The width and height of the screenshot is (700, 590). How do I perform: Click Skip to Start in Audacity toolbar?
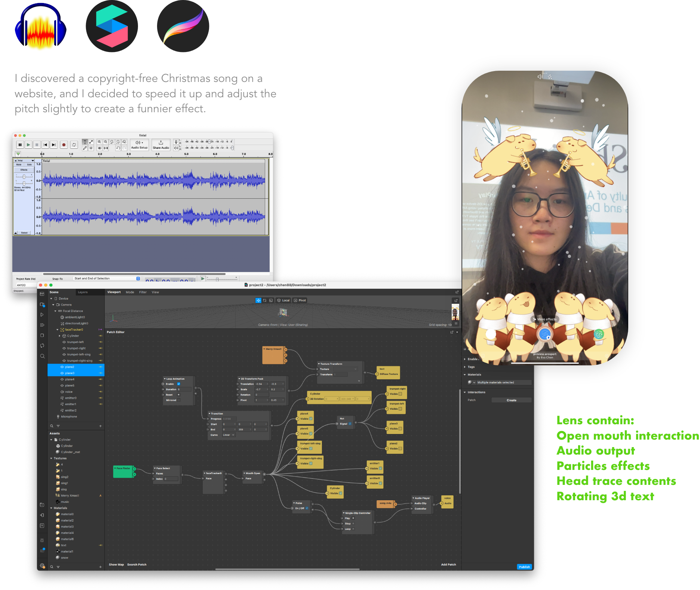(45, 145)
